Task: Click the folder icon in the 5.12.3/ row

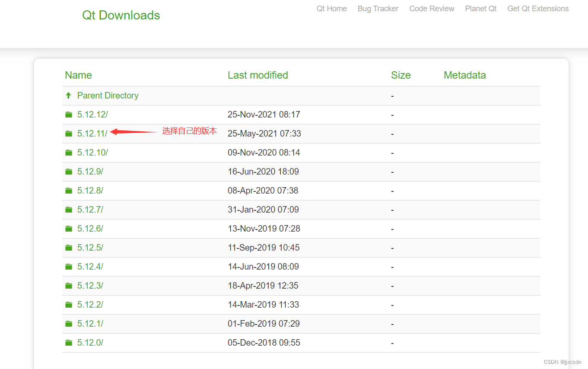Action: pos(68,286)
